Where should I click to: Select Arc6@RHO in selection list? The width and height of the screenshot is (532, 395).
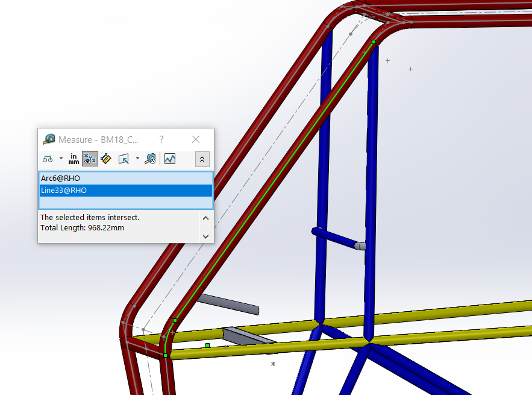point(126,179)
